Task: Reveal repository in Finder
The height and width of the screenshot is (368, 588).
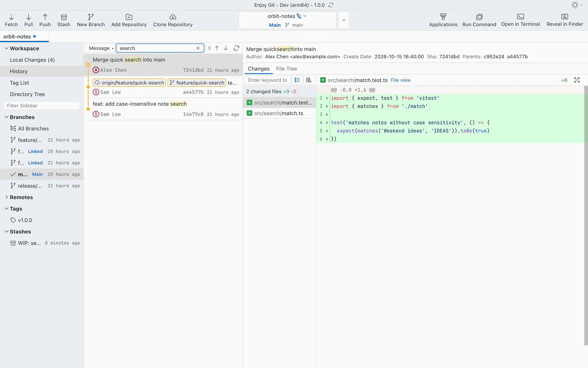Action: (x=565, y=20)
